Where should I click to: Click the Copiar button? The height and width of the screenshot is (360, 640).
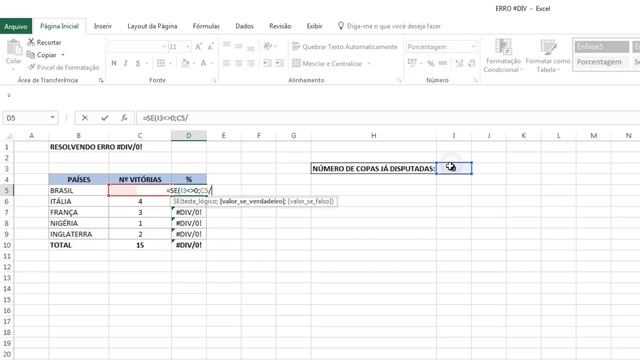(x=42, y=55)
